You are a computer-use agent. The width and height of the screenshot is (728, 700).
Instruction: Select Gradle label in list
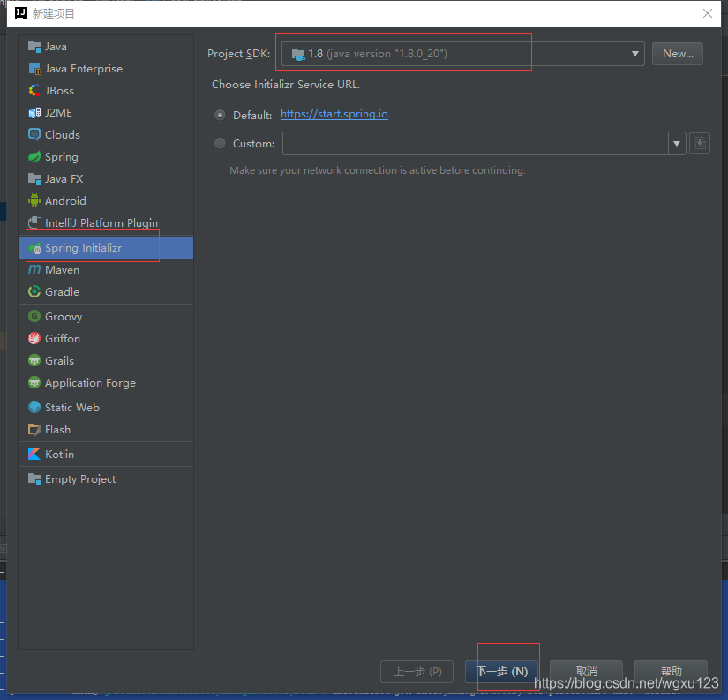[x=63, y=291]
